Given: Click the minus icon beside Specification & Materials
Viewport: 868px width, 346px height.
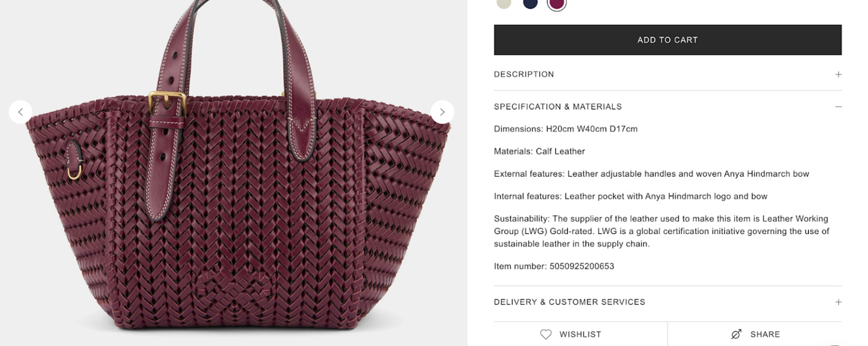Looking at the screenshot, I should (838, 107).
